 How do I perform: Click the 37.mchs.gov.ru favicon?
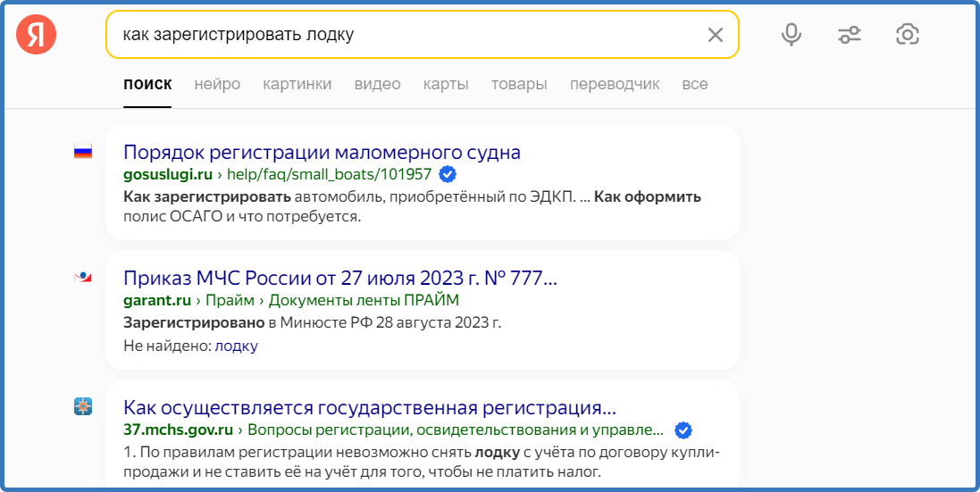pos(82,407)
